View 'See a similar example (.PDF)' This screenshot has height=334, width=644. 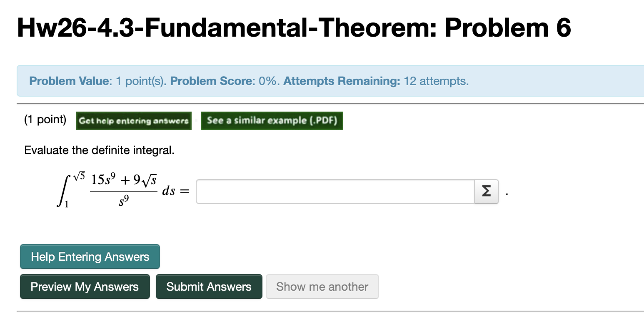point(272,121)
